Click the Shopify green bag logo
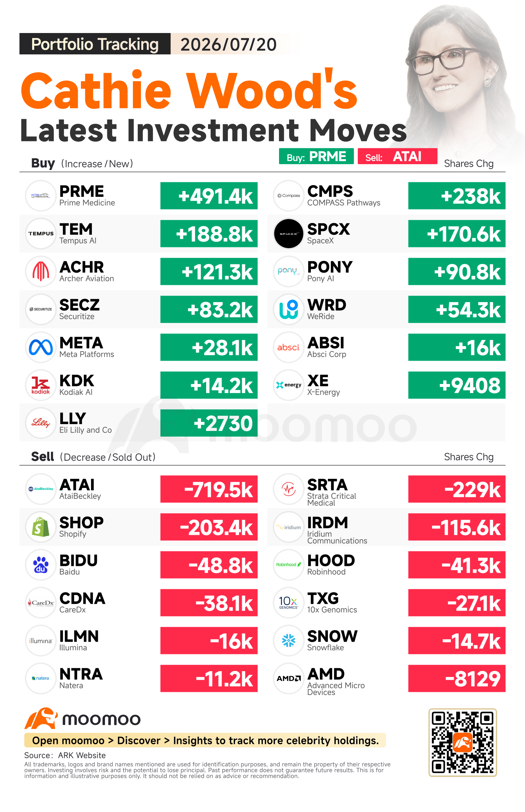 click(41, 527)
